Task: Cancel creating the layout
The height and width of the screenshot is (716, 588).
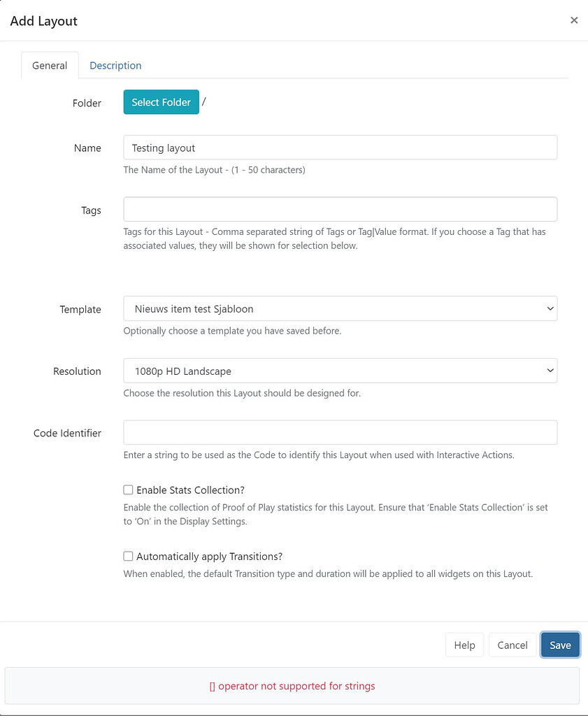Action: (x=512, y=645)
